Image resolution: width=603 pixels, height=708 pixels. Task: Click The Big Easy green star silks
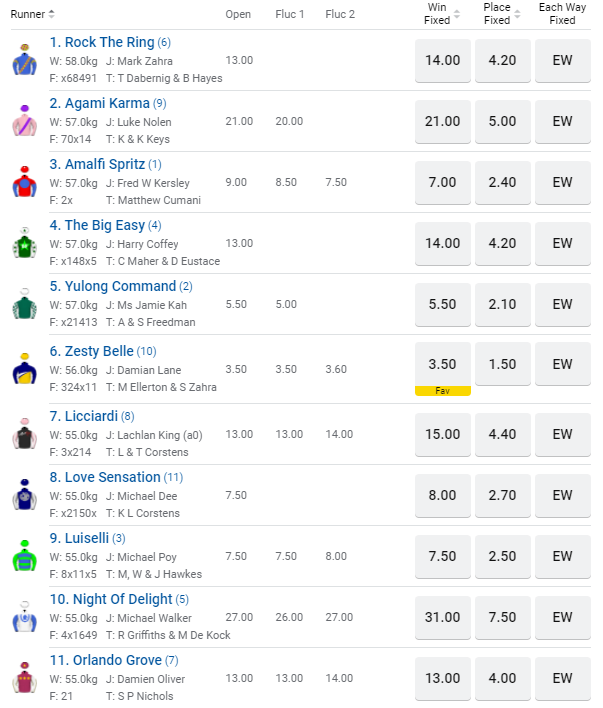click(24, 244)
